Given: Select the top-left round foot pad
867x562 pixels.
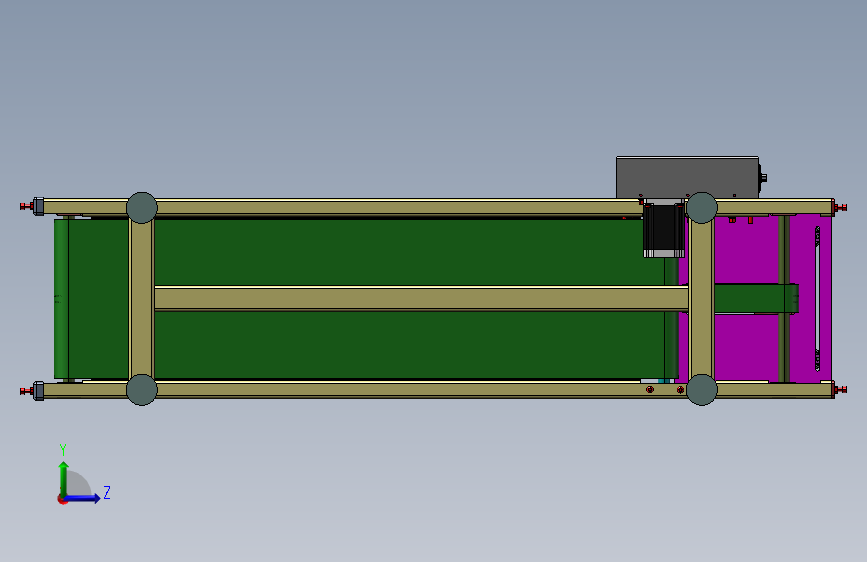Looking at the screenshot, I should [x=142, y=208].
